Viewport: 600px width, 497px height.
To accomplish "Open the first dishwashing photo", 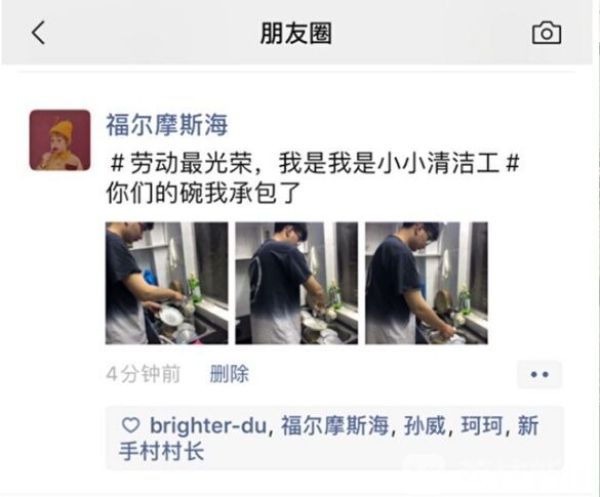I will point(167,283).
